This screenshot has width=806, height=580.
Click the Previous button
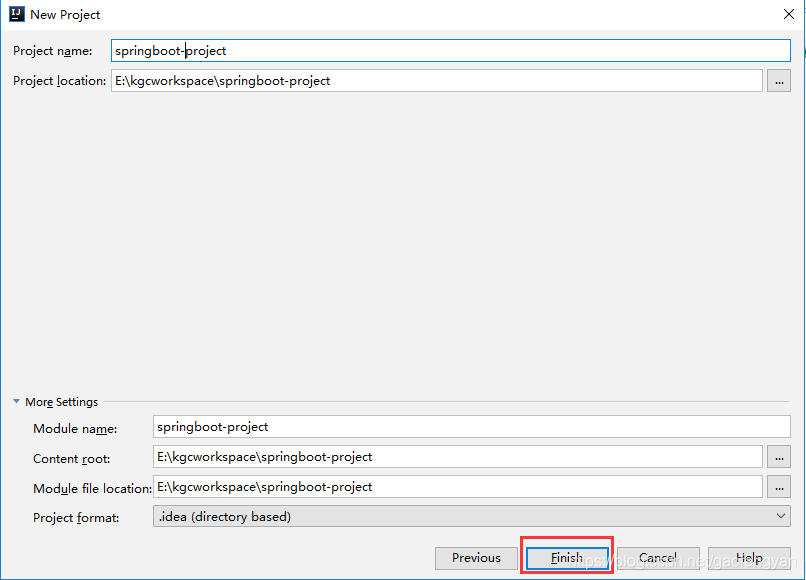pos(476,558)
